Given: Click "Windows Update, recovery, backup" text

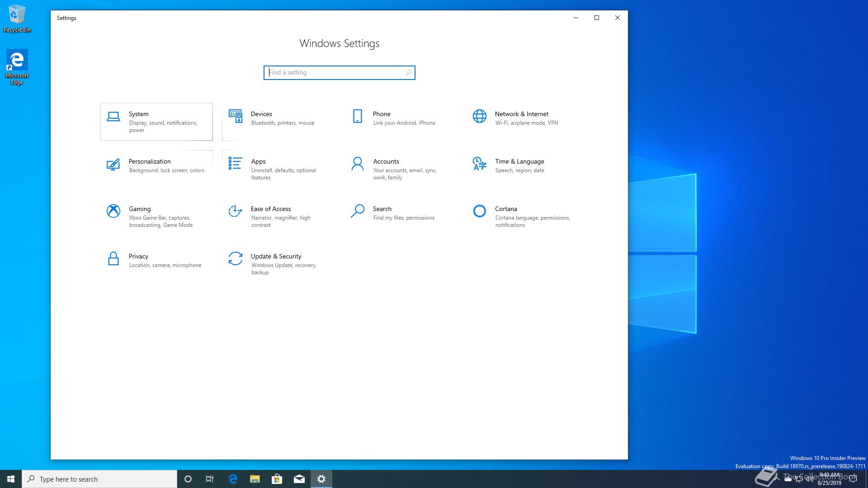Looking at the screenshot, I should pyautogui.click(x=284, y=269).
